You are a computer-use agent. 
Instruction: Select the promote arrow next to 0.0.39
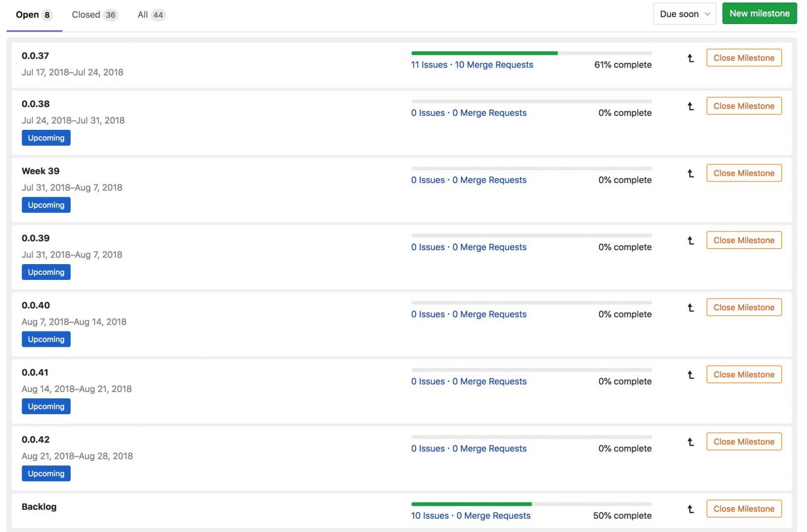[x=690, y=240]
